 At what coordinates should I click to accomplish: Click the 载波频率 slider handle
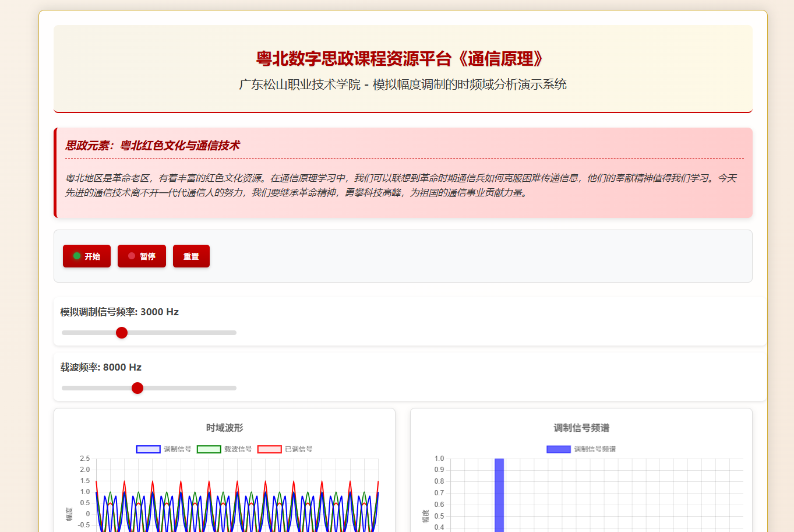(137, 388)
